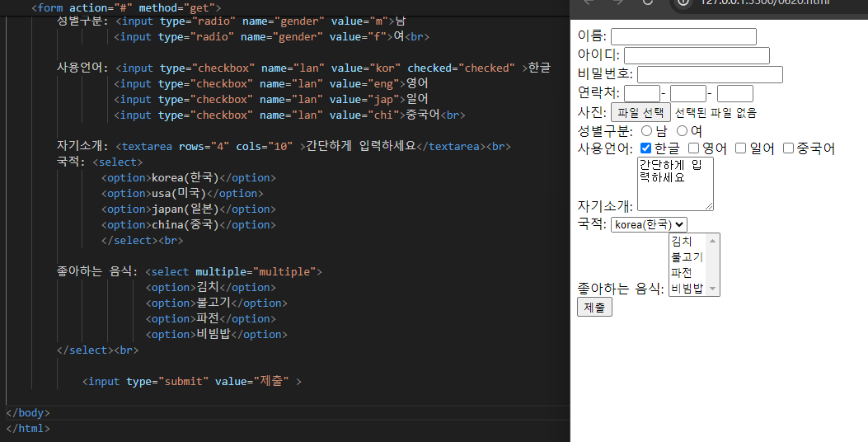Click inside the 자기소개 textarea

pos(675,184)
